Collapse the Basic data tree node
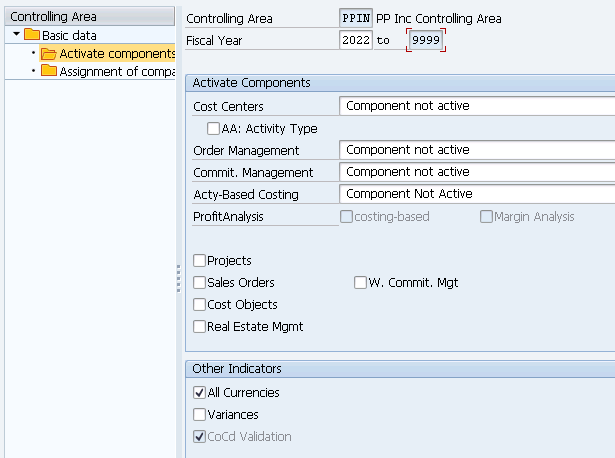Screen dimensions: 615x458 click(x=16, y=34)
